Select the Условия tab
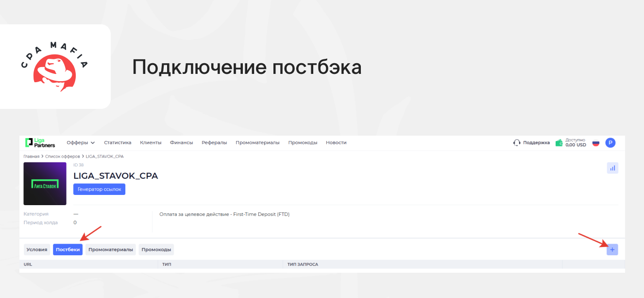The image size is (644, 298). point(37,249)
